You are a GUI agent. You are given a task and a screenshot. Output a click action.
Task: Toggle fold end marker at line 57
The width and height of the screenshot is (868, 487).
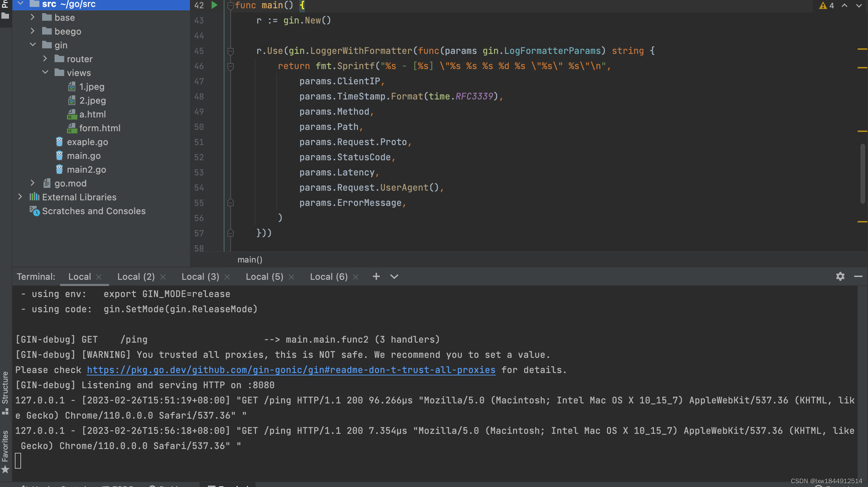click(x=231, y=233)
